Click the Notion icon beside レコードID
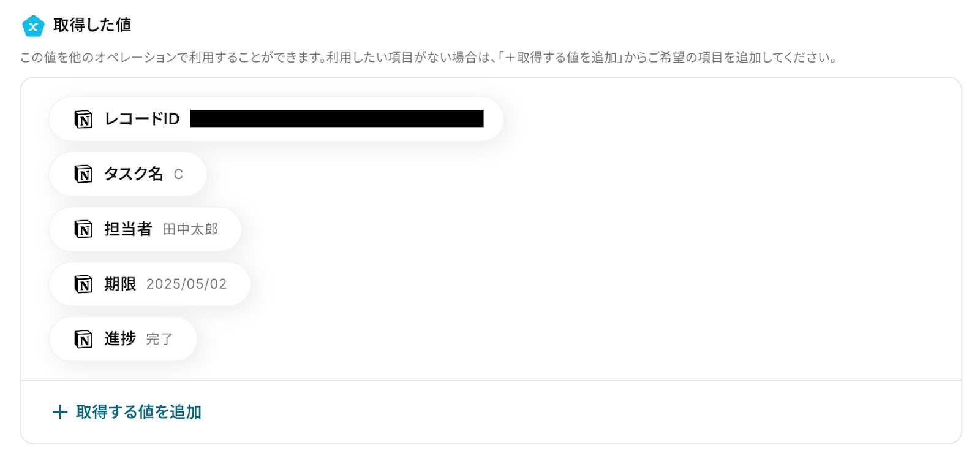This screenshot has width=980, height=450. [x=83, y=119]
